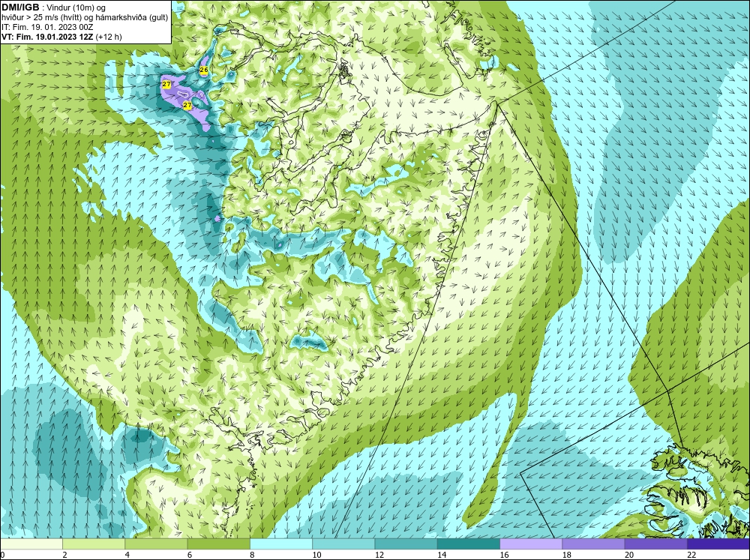Pick the 16–18 m/s lavender legend swatch

(x=531, y=544)
